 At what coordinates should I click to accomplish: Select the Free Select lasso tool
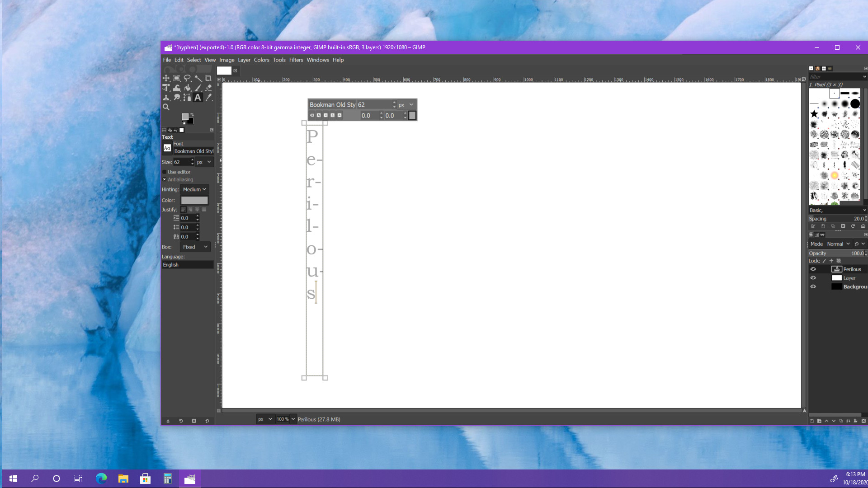pyautogui.click(x=187, y=78)
